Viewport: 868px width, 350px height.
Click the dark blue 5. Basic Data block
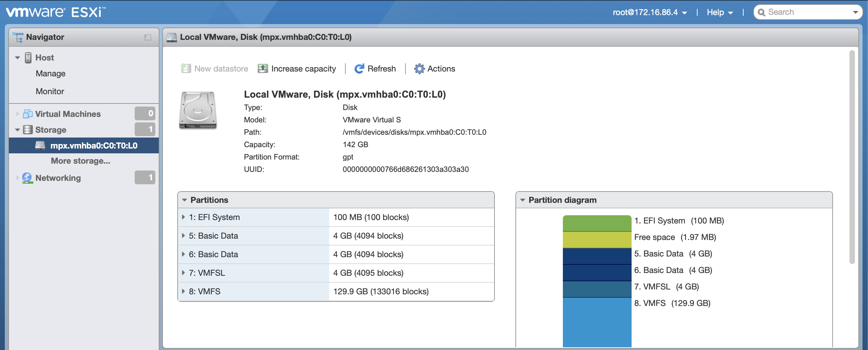pyautogui.click(x=597, y=256)
